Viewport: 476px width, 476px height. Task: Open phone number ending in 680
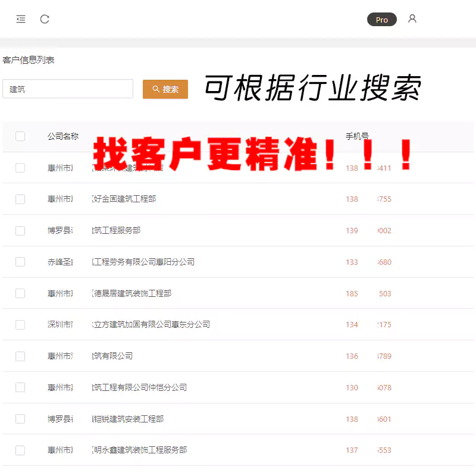click(x=368, y=262)
